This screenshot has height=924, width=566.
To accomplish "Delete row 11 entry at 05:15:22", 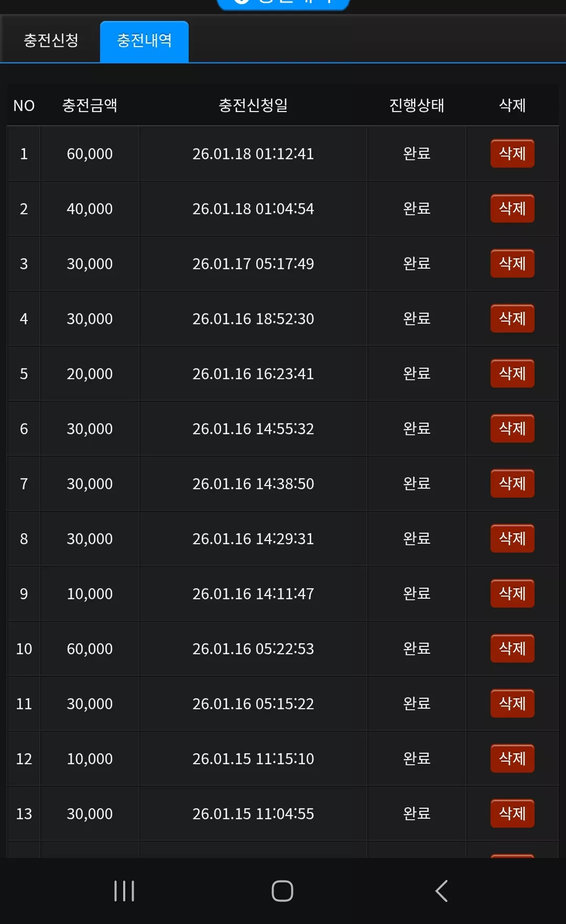I will click(512, 703).
